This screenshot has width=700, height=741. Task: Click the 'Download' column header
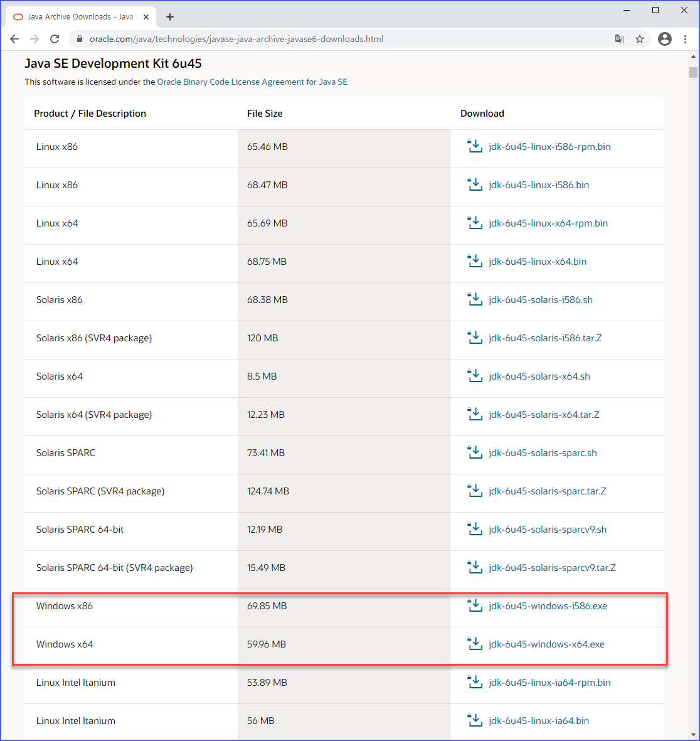click(482, 114)
